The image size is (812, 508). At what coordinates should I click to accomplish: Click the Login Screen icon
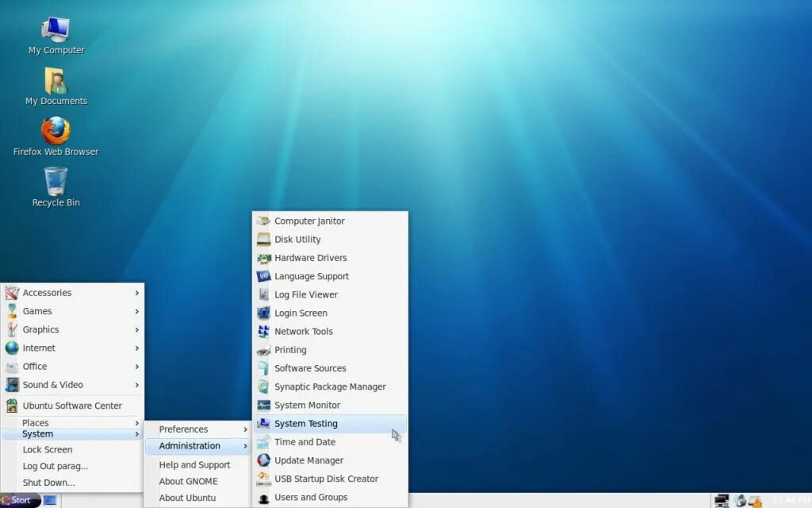coord(263,313)
